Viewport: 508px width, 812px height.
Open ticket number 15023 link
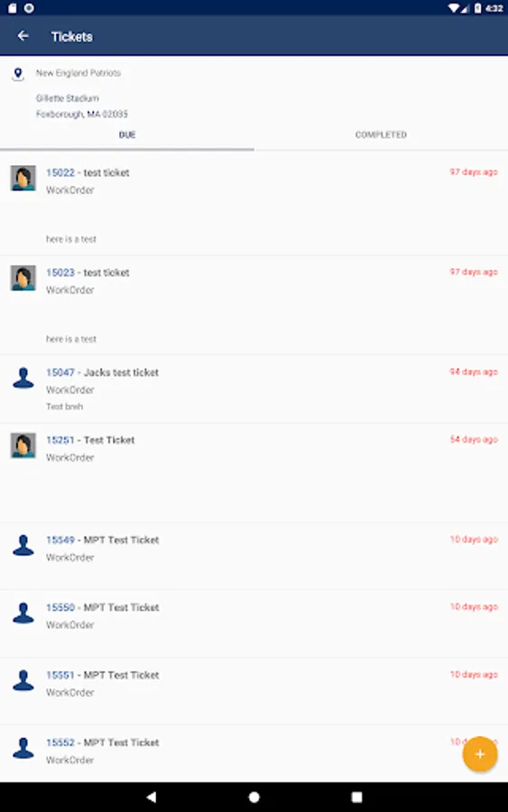[x=60, y=272]
